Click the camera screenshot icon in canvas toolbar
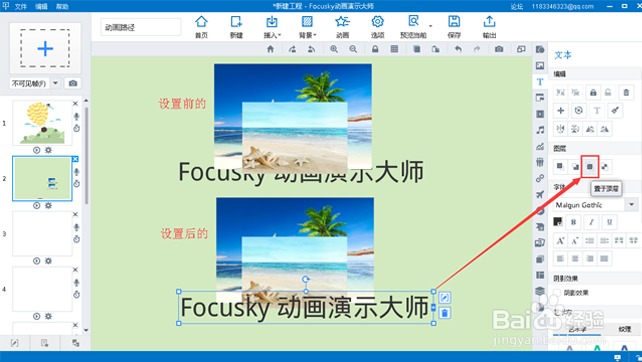Screen dimensions: 642x362 tap(499, 49)
